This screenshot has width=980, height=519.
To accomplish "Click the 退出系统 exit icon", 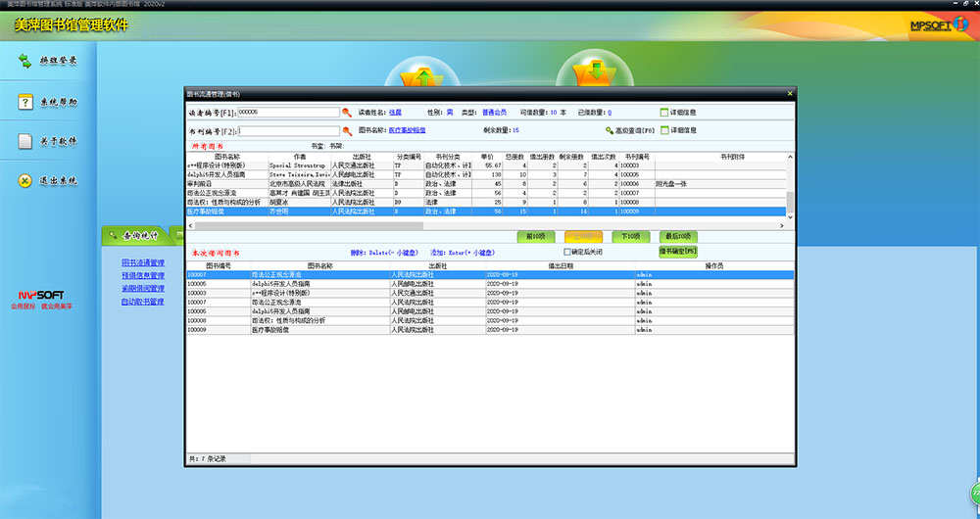I will tap(24, 180).
